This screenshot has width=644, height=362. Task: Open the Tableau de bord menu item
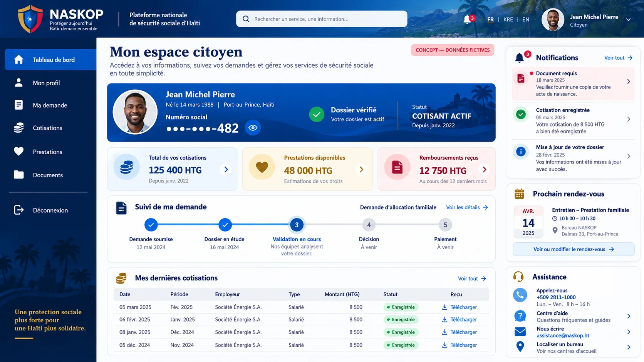point(50,60)
